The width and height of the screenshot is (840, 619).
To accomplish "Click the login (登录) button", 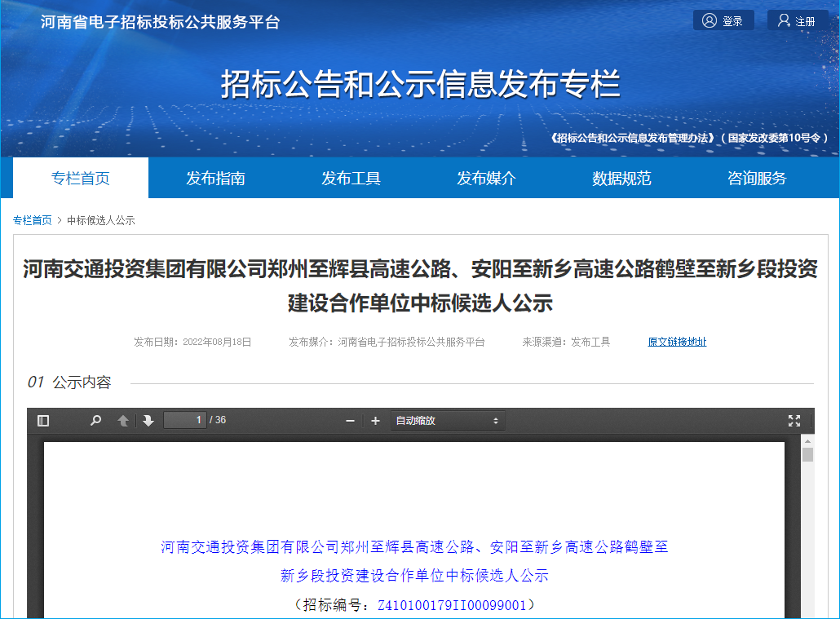I will click(723, 21).
